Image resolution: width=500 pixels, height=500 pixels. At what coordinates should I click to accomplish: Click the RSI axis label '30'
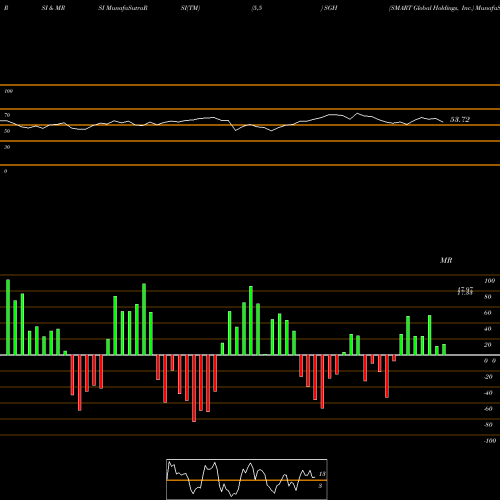tap(7, 147)
